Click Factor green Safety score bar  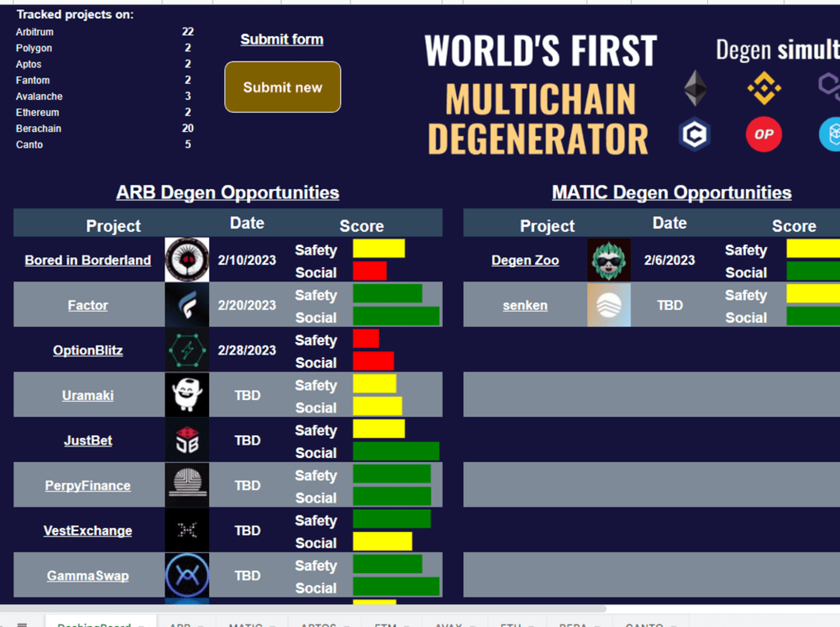[x=388, y=294]
